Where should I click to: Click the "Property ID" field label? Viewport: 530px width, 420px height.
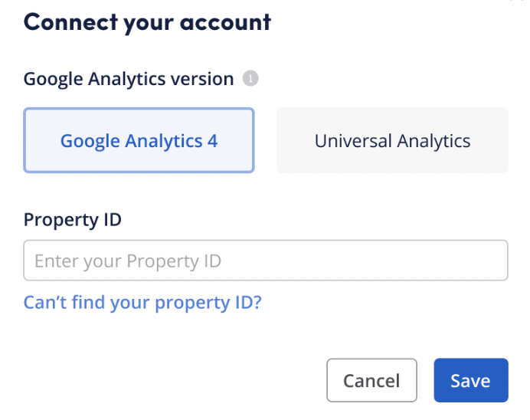[73, 220]
